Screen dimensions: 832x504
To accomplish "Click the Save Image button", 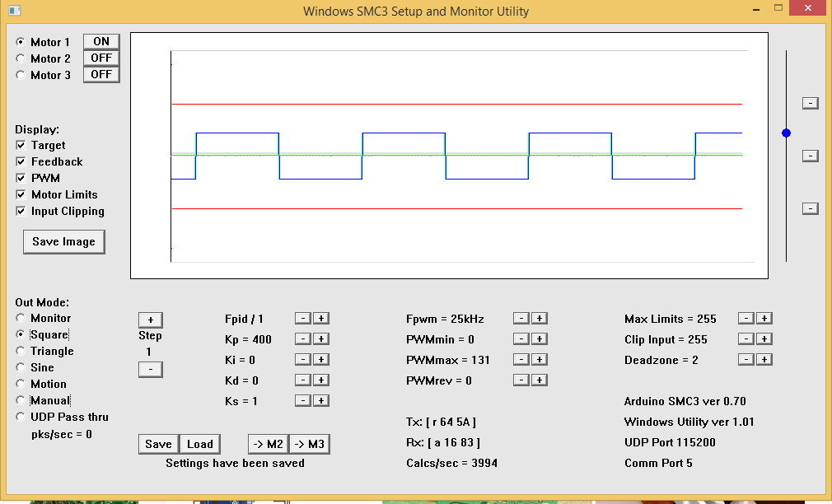I will pyautogui.click(x=63, y=242).
